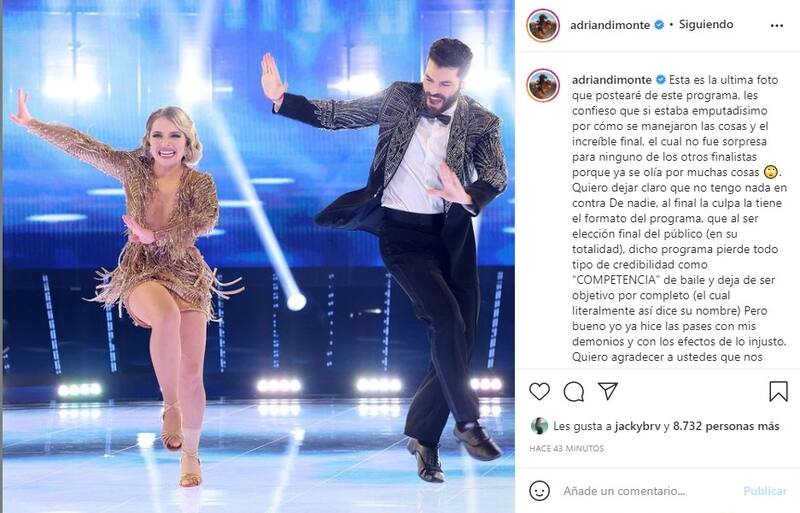800x513 pixels.
Task: Click the dancing couple post photo
Action: [258, 256]
